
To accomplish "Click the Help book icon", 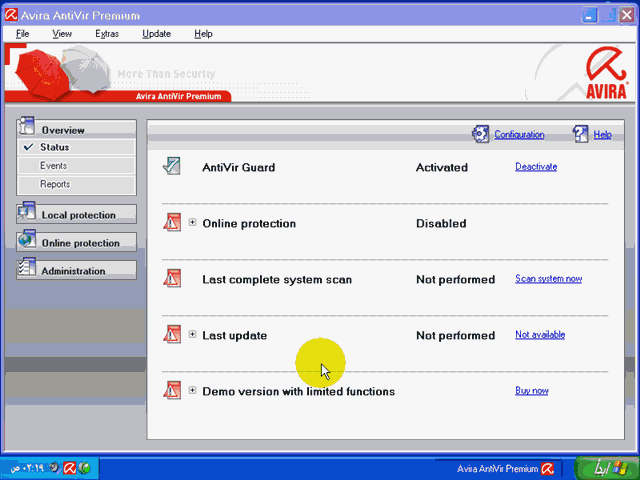I will [581, 134].
